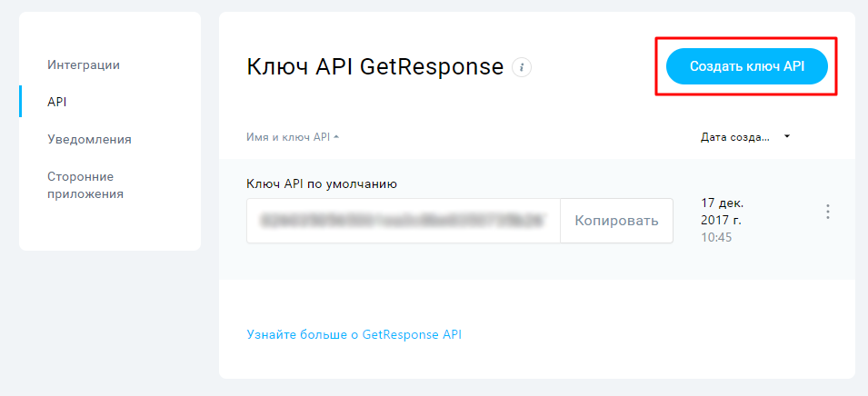
Task: Click the creation time 10:45
Action: coord(716,238)
